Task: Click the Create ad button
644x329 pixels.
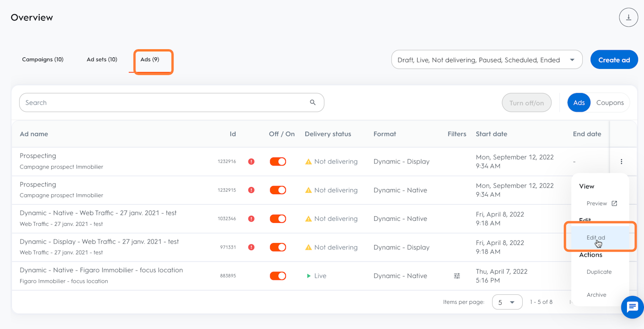Action: [x=614, y=60]
